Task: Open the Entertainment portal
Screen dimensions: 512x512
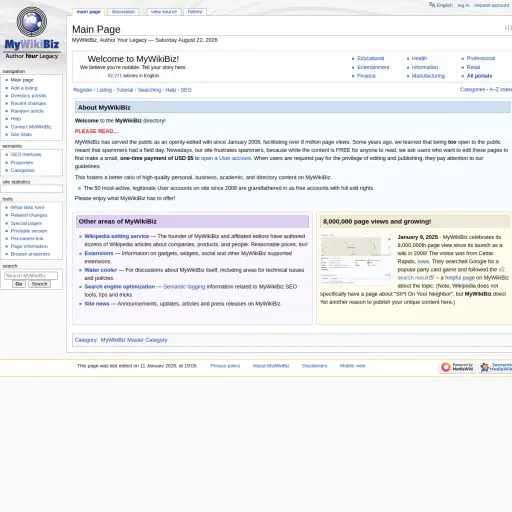Action: [x=373, y=67]
